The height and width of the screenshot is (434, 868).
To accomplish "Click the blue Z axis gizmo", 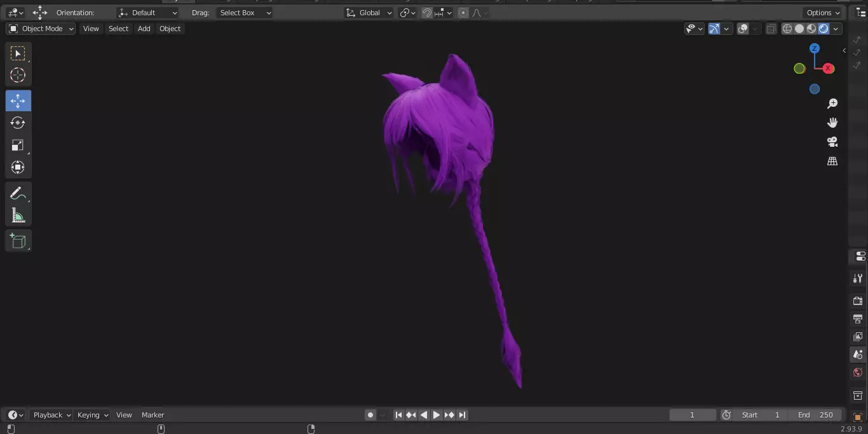I will pos(815,48).
